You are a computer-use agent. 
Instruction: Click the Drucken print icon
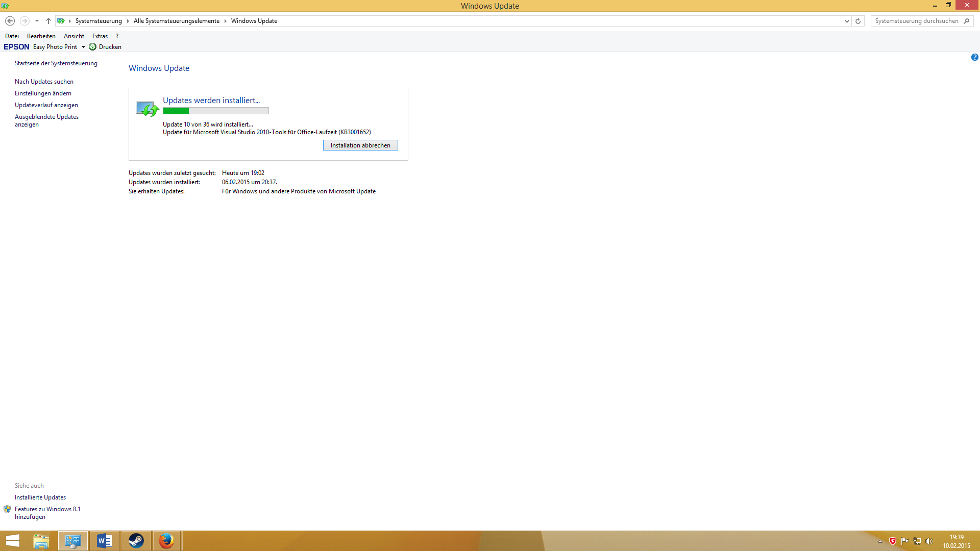93,47
